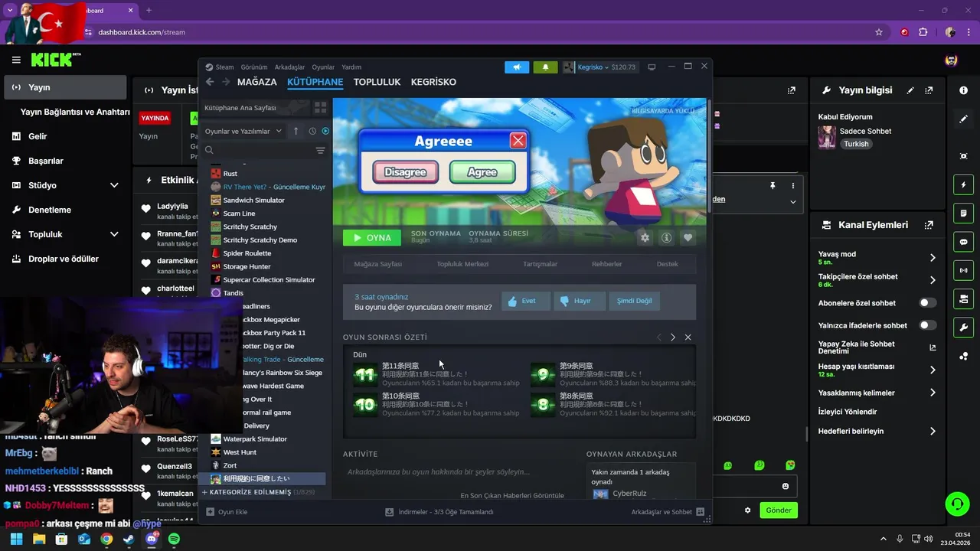Open Takipçilere özel sohbet options arrow
Screen dimensions: 980x551
(x=933, y=280)
